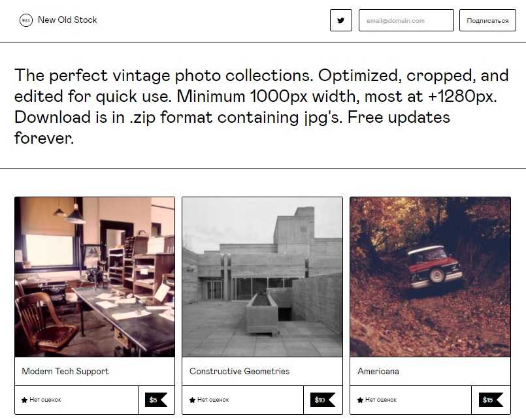Screen dimensions: 526x420
Task: View the red jeep photo thumbnail
Action: (x=430, y=277)
